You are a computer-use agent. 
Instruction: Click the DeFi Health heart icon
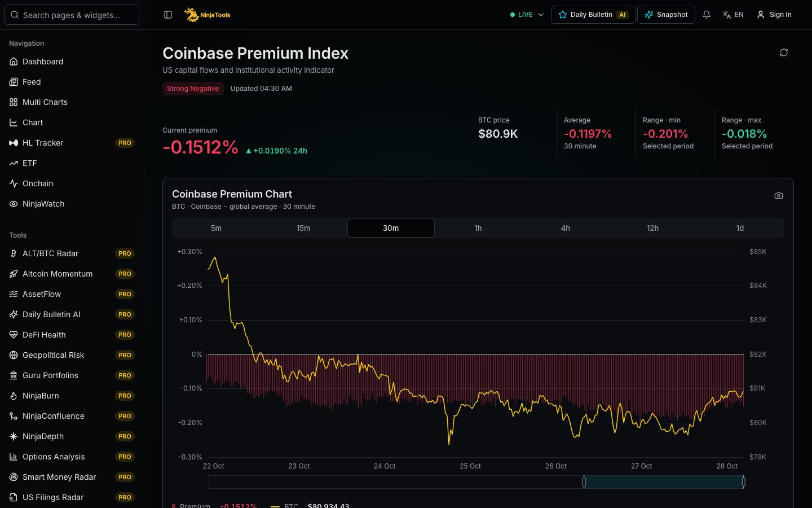pyautogui.click(x=14, y=335)
